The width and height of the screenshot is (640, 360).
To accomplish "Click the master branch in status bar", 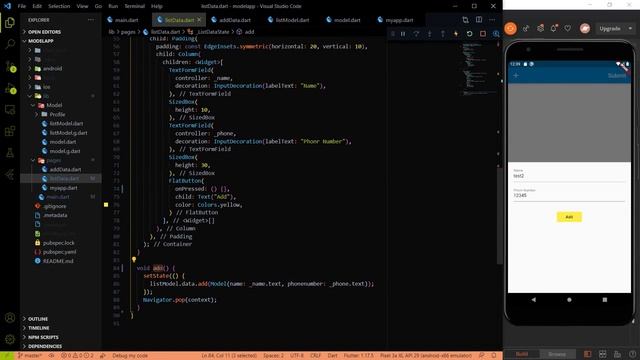I will [x=30, y=356].
